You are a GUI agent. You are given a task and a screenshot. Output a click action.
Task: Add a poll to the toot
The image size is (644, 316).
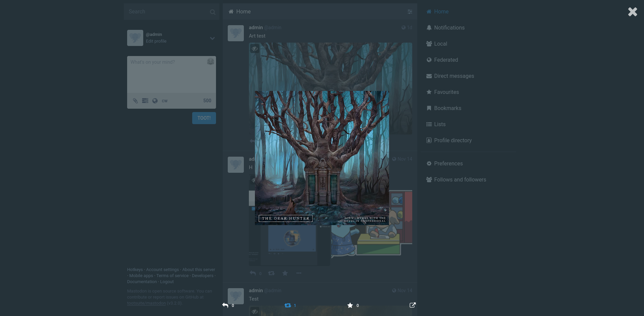click(x=145, y=101)
